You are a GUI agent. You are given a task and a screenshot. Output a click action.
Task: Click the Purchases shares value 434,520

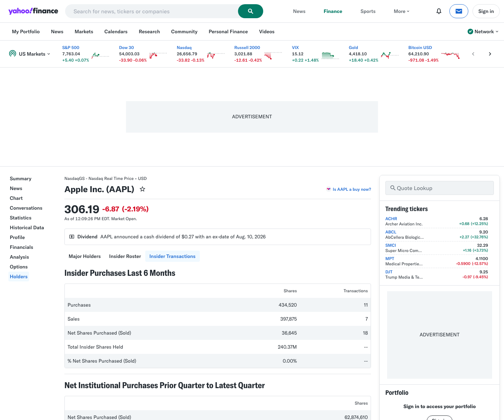[288, 305]
